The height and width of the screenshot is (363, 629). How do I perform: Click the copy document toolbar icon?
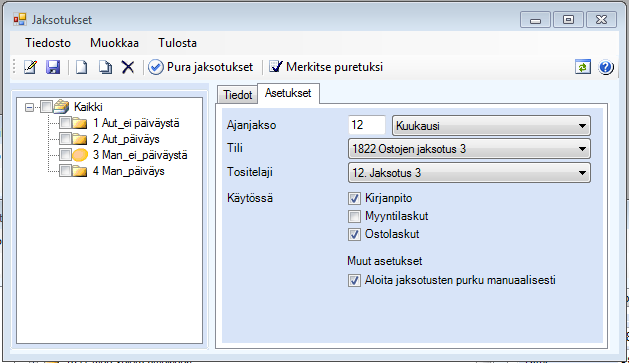coord(105,67)
